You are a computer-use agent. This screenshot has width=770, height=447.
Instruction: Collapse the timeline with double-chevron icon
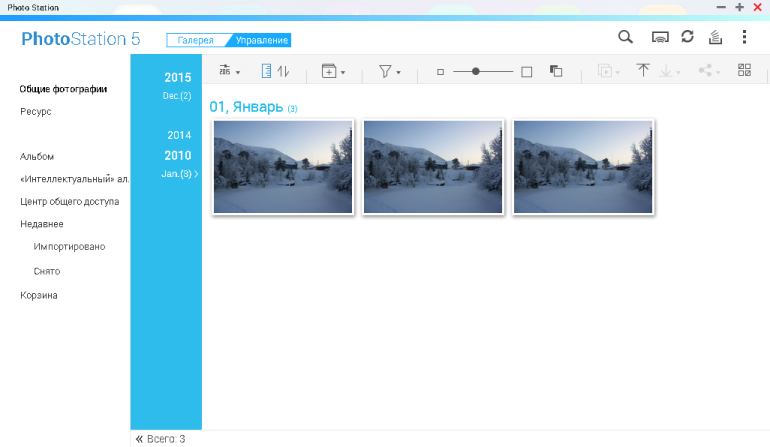(139, 439)
